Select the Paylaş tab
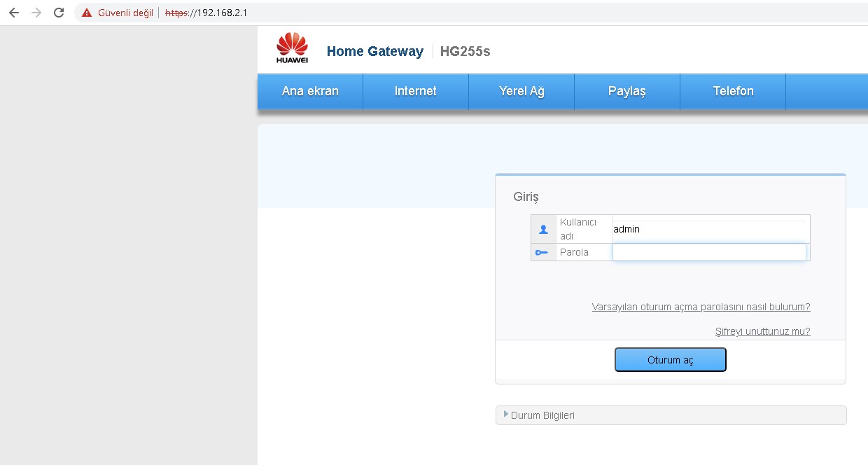The width and height of the screenshot is (868, 465). pyautogui.click(x=626, y=91)
